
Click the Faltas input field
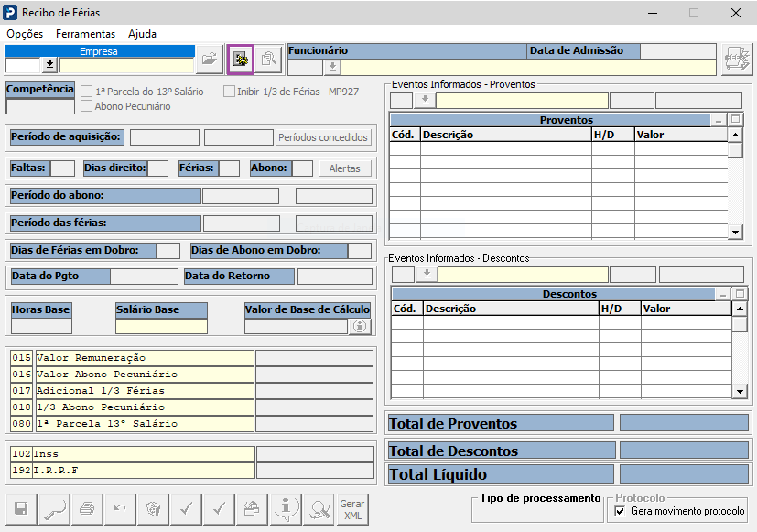click(63, 168)
